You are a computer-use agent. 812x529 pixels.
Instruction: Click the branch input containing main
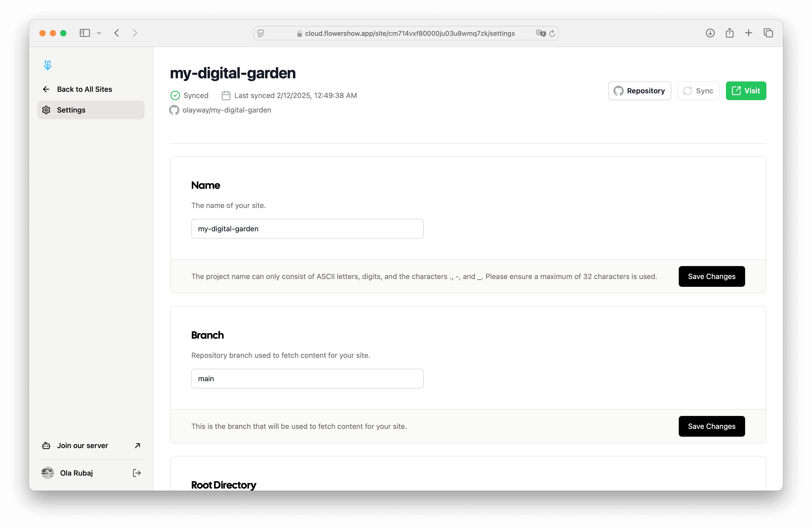[307, 379]
